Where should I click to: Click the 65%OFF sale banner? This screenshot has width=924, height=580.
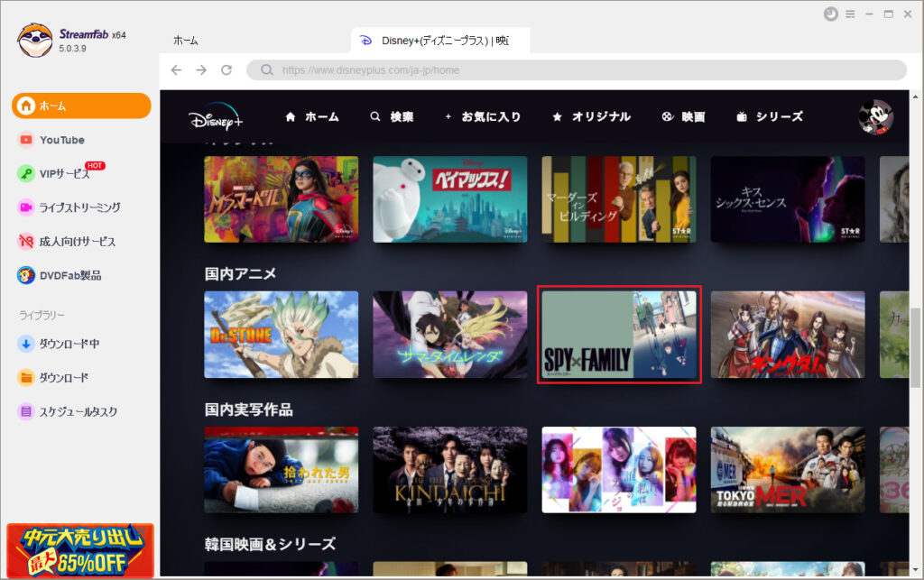point(80,550)
